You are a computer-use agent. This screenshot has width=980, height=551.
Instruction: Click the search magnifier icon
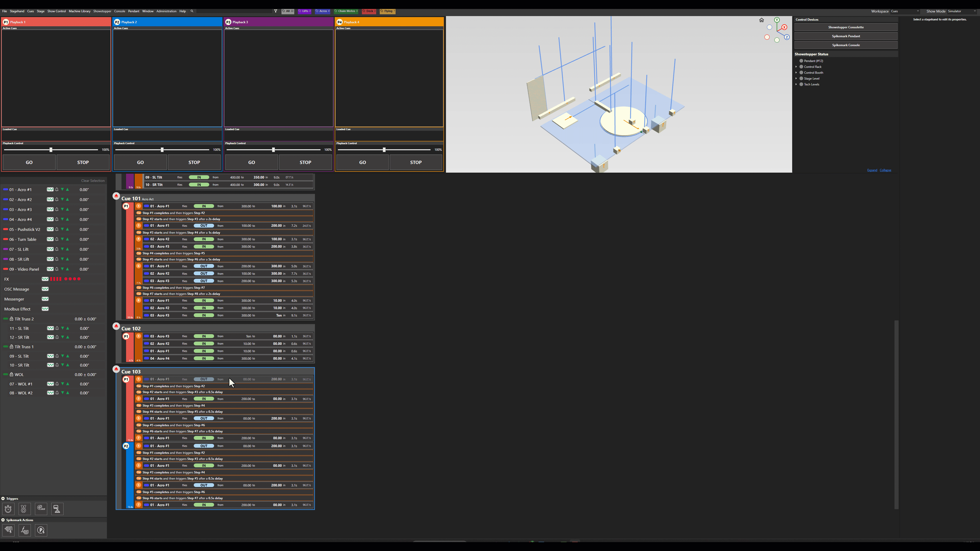[192, 11]
